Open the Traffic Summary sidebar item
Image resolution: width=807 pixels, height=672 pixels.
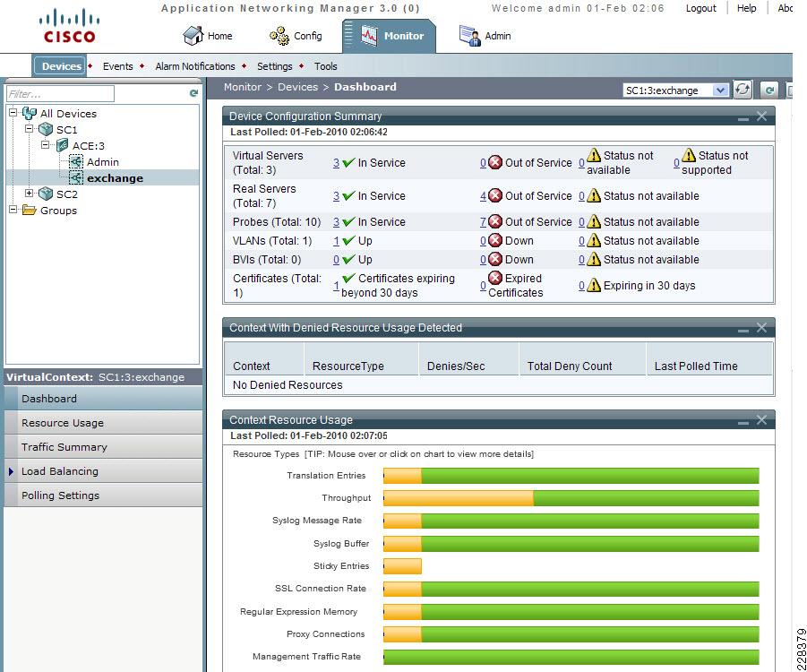(x=103, y=447)
